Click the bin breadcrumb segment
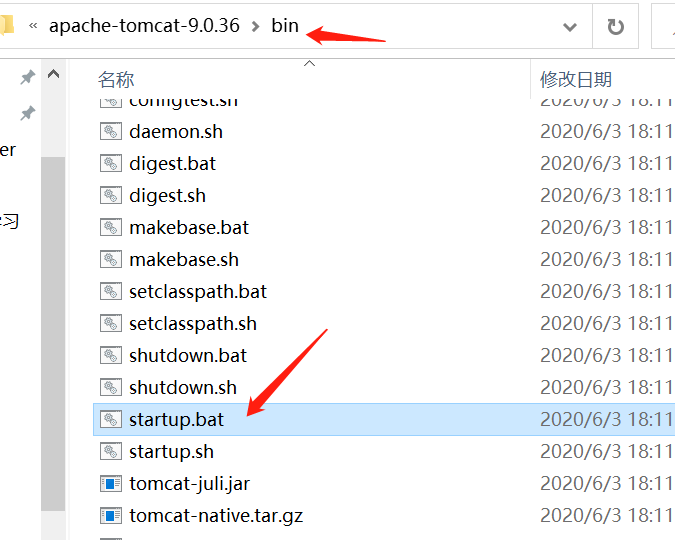675x540 pixels. 285,26
